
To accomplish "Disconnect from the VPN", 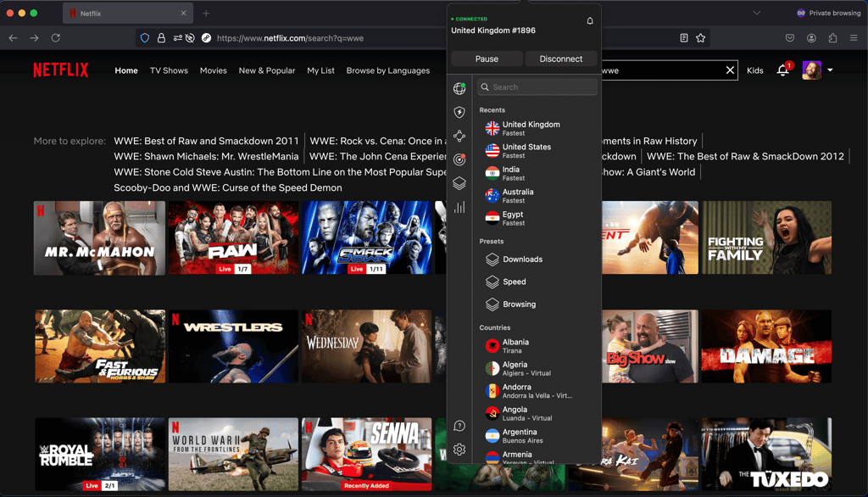I will point(561,59).
